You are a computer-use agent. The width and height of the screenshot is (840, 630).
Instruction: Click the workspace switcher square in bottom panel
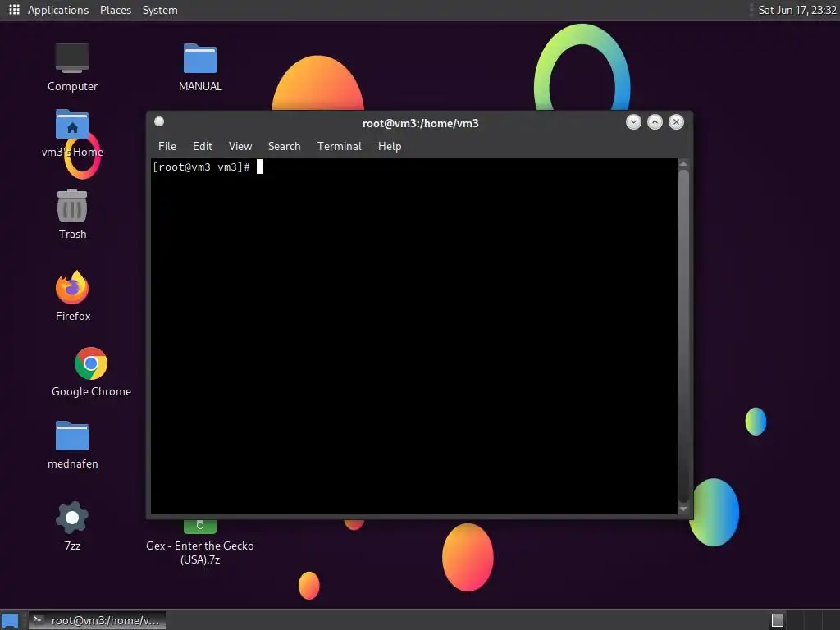point(778,620)
